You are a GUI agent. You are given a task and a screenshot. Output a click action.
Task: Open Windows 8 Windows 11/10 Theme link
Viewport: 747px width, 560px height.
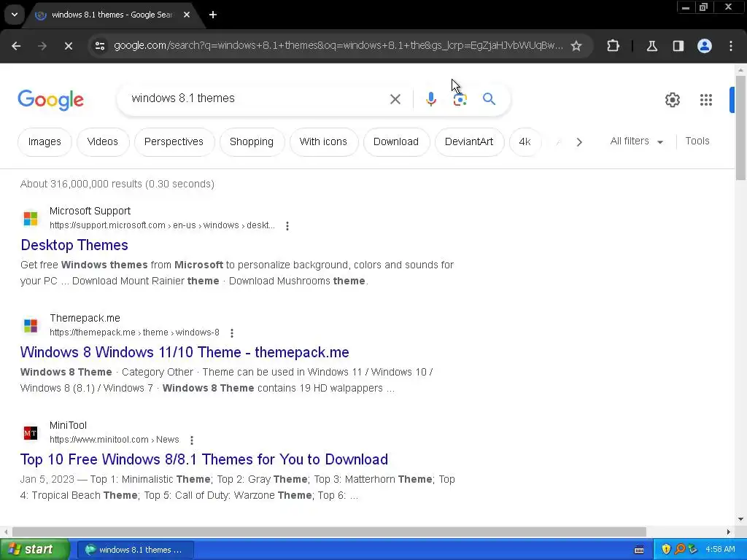click(185, 352)
